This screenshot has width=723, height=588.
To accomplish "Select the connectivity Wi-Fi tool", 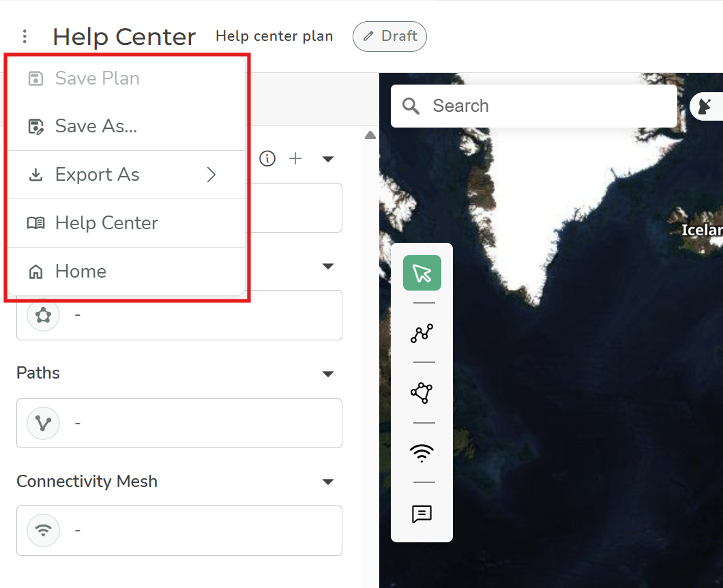I will 422,453.
